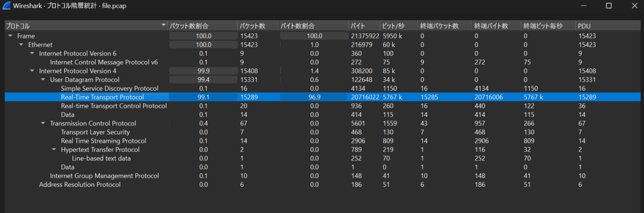Image resolution: width=644 pixels, height=213 pixels.
Task: Click byte value 20716022 in RTP row
Action: coord(365,97)
